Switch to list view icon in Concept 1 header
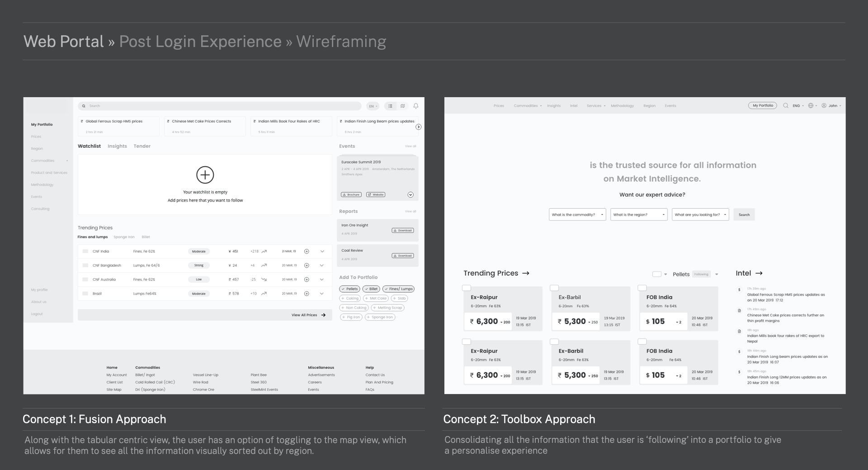 pyautogui.click(x=390, y=106)
